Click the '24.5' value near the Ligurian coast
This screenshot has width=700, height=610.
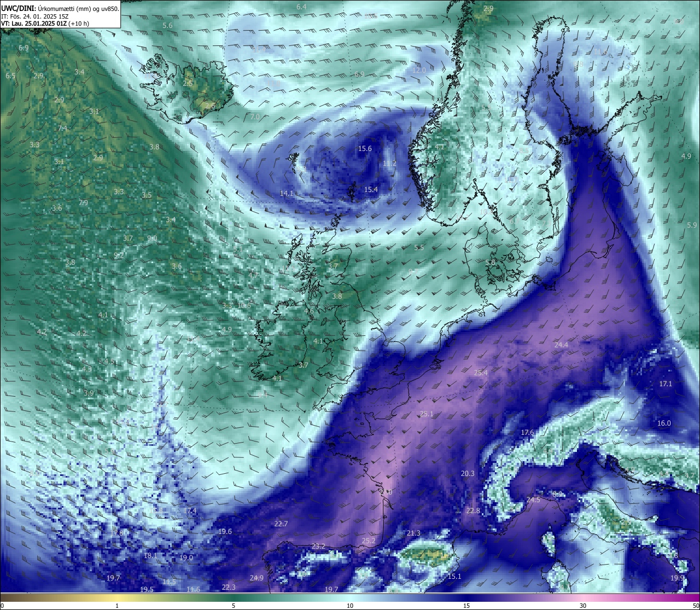coord(533,500)
